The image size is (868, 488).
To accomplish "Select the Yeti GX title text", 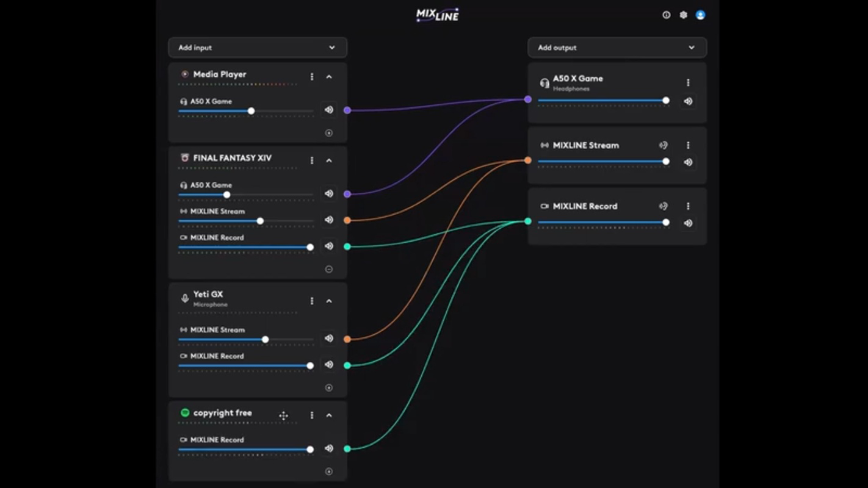I will [208, 294].
